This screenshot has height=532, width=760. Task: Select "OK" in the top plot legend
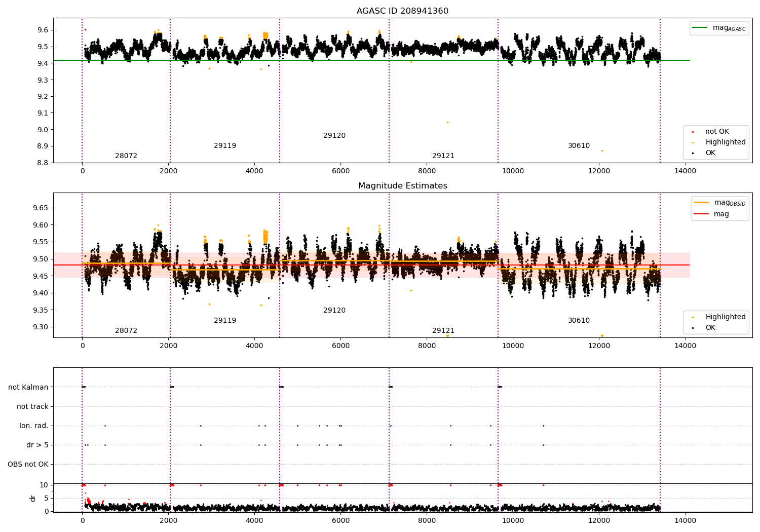point(710,153)
